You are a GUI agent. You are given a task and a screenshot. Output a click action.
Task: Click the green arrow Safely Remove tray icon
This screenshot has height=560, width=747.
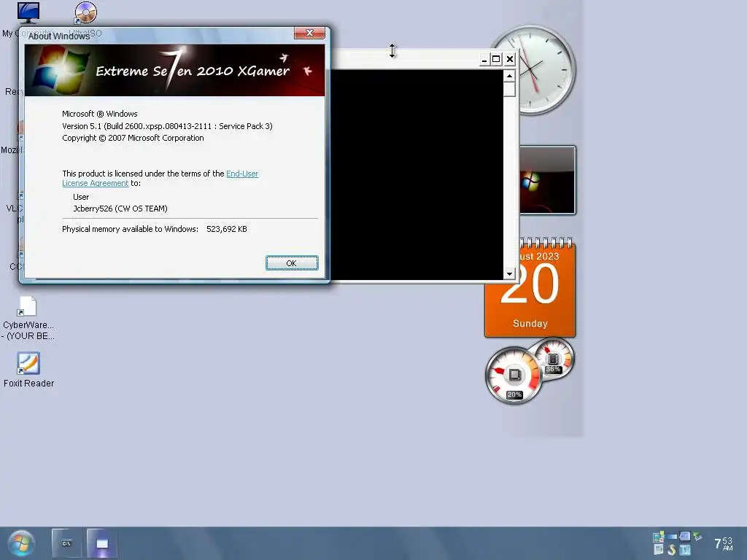(697, 537)
